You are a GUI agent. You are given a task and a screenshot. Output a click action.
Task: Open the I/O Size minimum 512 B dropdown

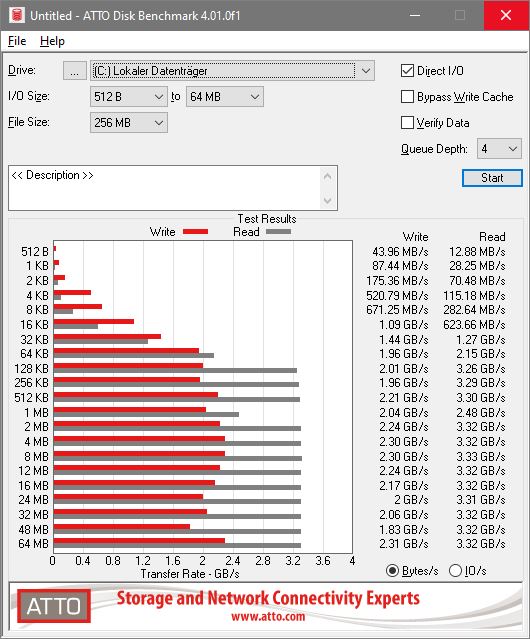129,97
